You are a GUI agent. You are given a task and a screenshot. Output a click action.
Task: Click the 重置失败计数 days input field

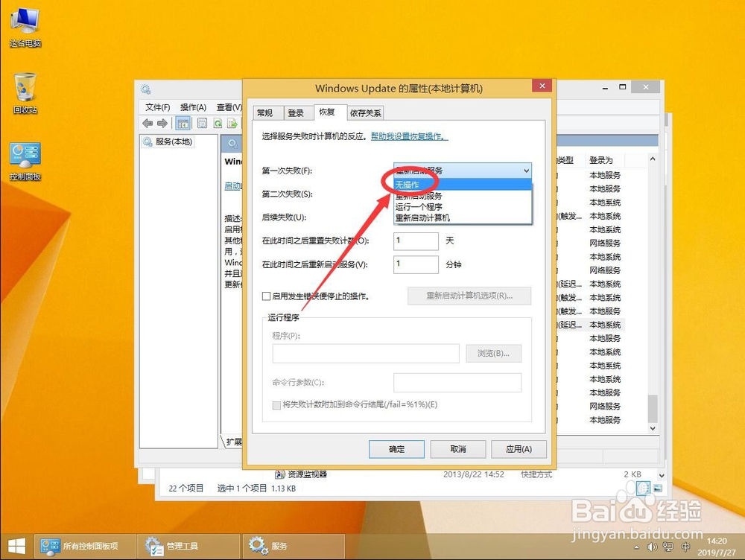[416, 241]
